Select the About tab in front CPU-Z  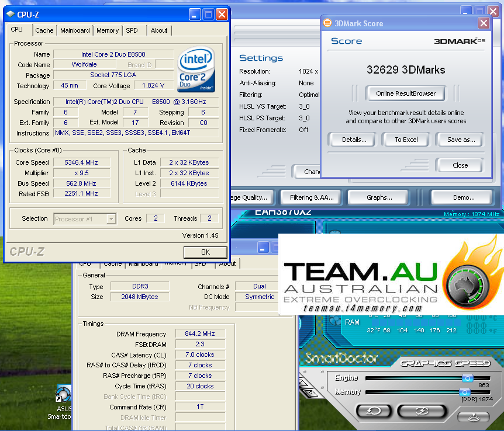point(159,30)
